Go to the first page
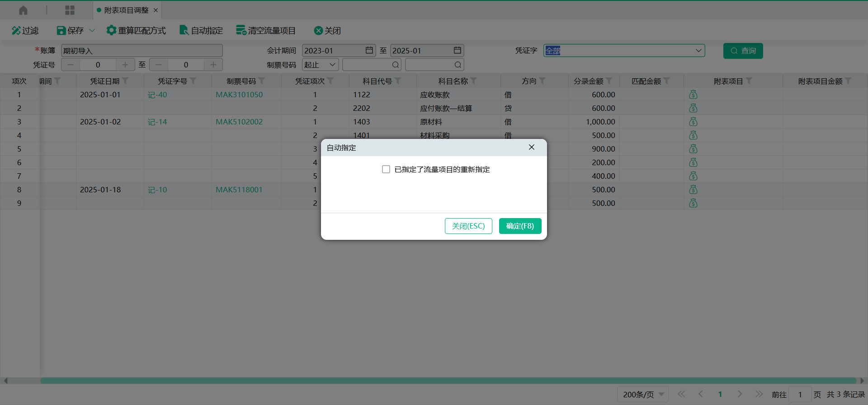Screen dimensions: 868x405 (681, 394)
